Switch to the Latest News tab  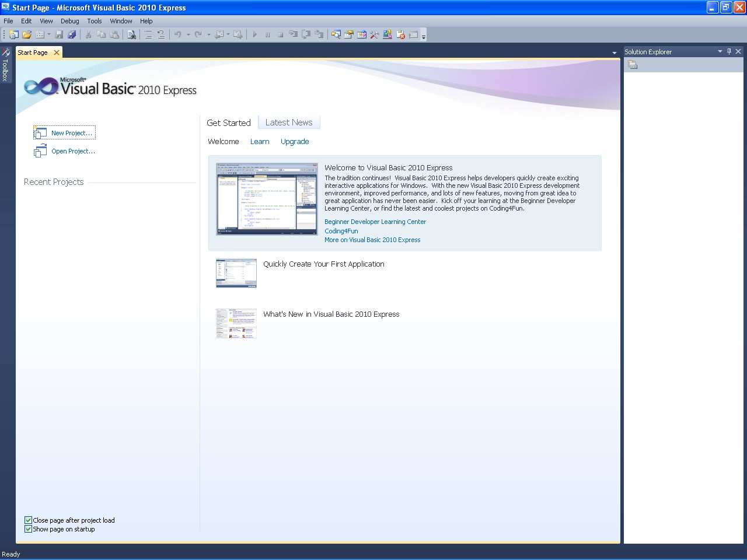click(289, 123)
